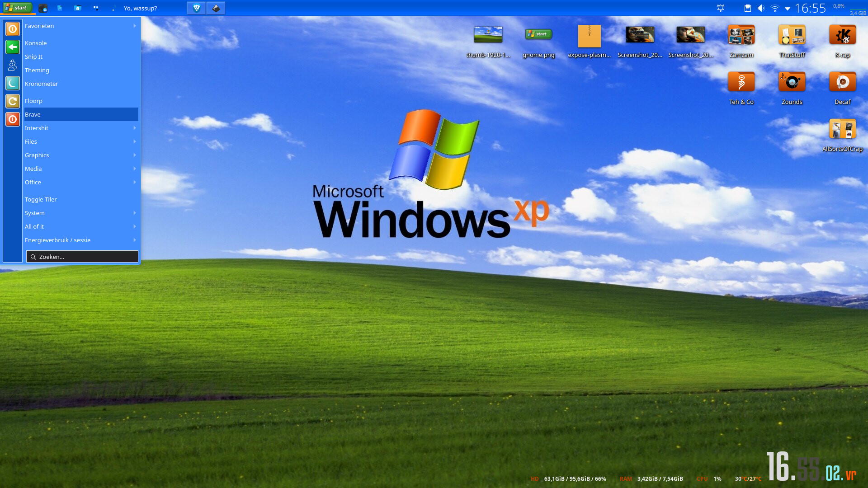
Task: Open the clipboard tray icon
Action: [747, 8]
